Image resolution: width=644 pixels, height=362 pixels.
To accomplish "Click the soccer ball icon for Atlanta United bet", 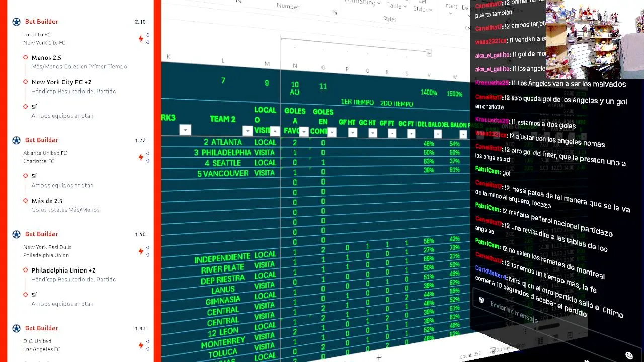I will [x=16, y=140].
